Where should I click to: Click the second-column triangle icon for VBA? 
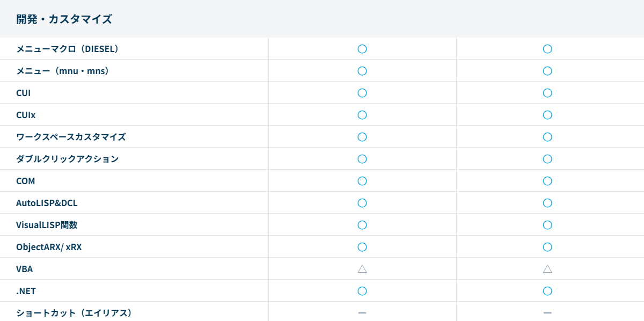point(547,269)
